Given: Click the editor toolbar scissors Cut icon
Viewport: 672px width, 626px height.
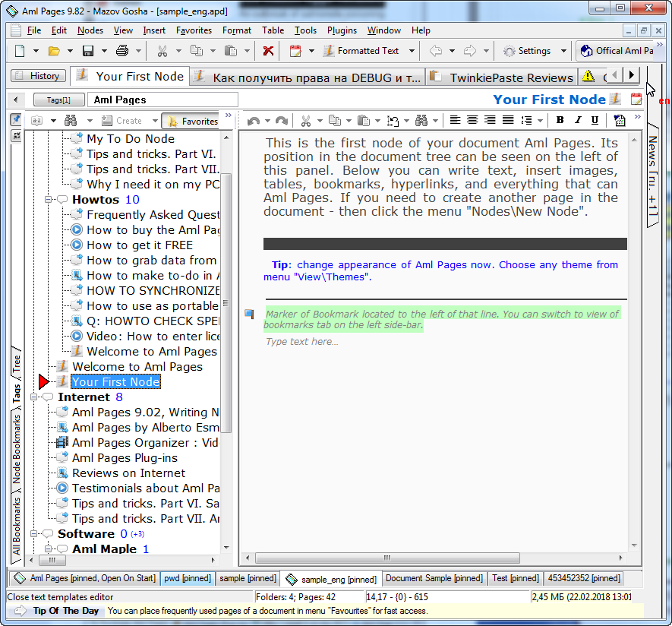Looking at the screenshot, I should [305, 121].
